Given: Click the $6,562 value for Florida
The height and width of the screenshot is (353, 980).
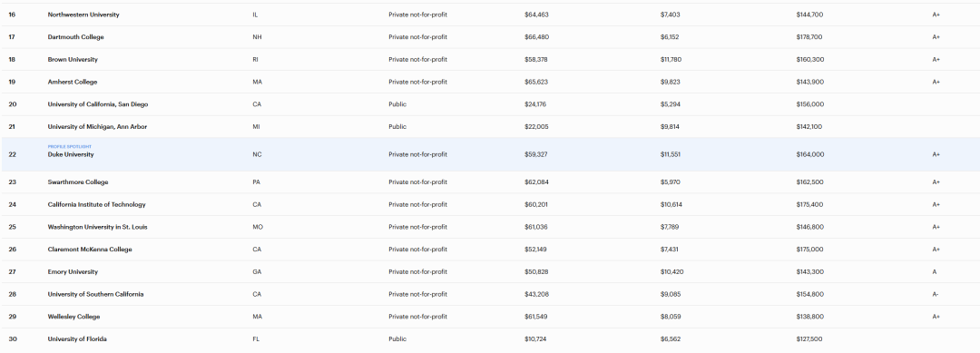Looking at the screenshot, I should (670, 339).
